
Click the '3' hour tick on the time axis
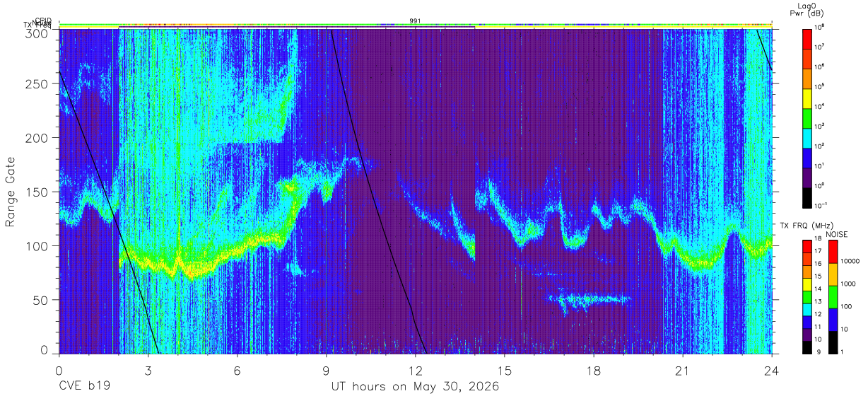tap(148, 371)
